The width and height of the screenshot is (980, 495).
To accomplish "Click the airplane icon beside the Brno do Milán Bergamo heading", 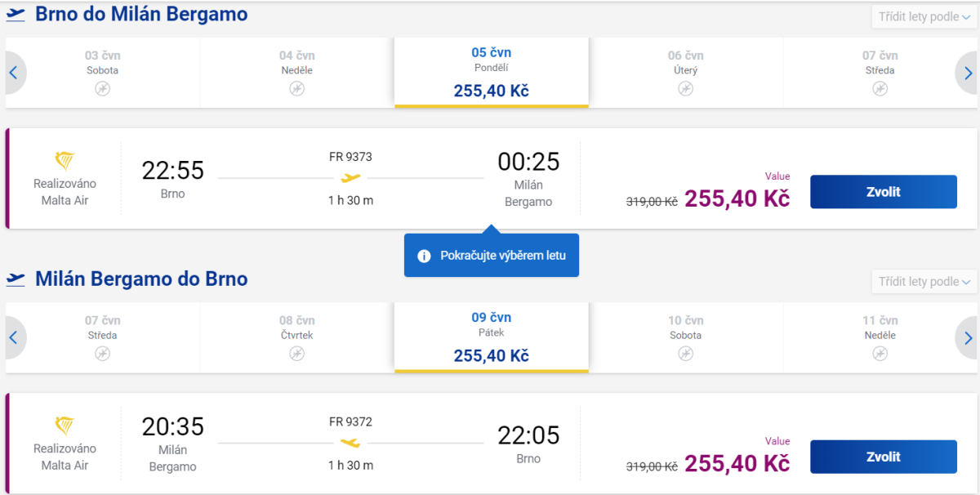I will (16, 15).
